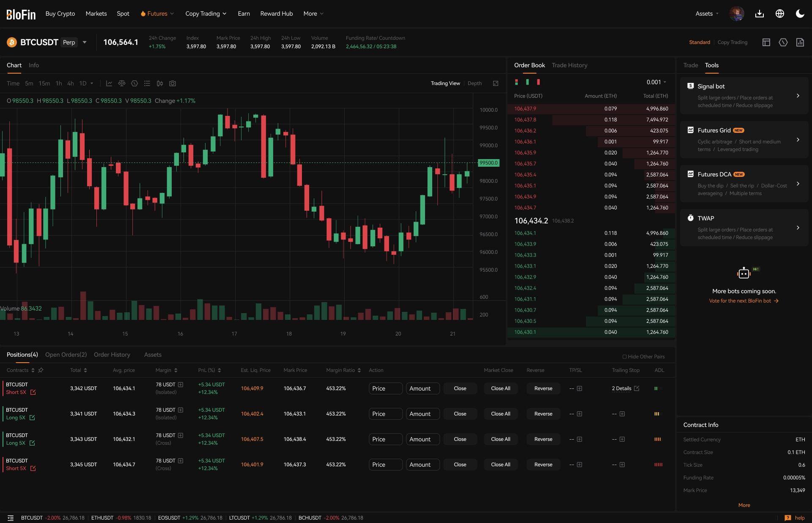Click the compare symbols scale icon
The width and height of the screenshot is (812, 523).
click(x=122, y=83)
